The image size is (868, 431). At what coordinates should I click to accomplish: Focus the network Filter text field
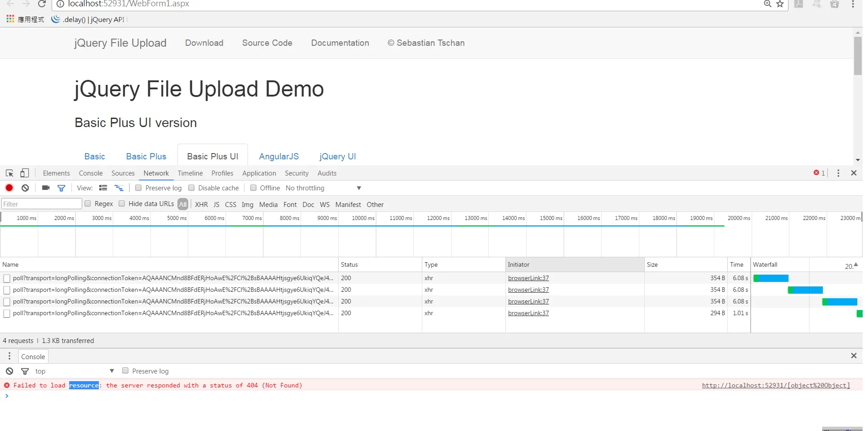click(42, 204)
